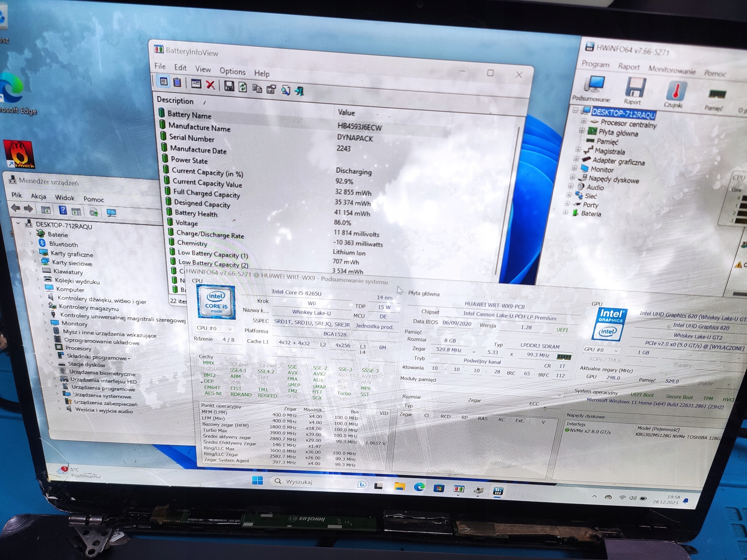Viewport: 747px width, 560px height.
Task: Open the CPU #0 dropdown
Action: coord(230,329)
